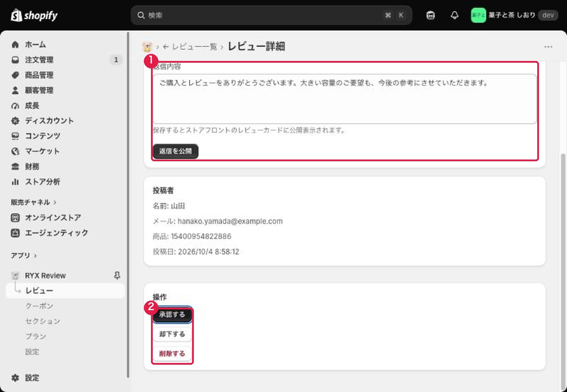
Task: Click the order count badge 1
Action: tap(116, 60)
